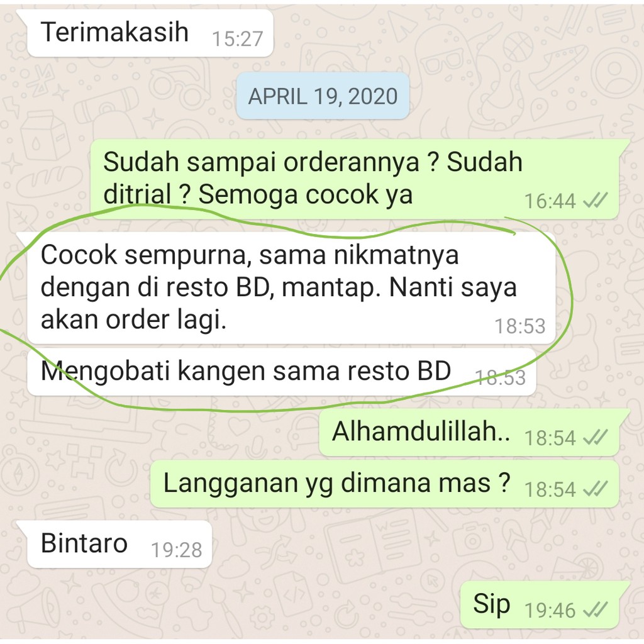
Task: Tap the 'Sip' message bubble
Action: pyautogui.click(x=540, y=604)
